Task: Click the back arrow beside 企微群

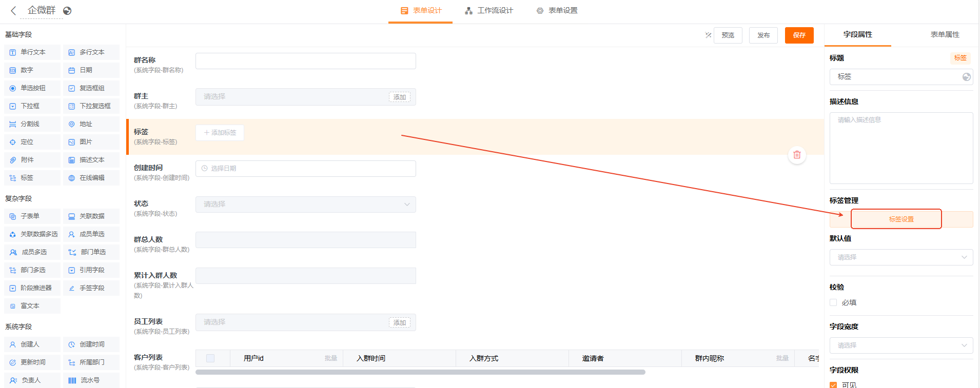Action: point(13,10)
